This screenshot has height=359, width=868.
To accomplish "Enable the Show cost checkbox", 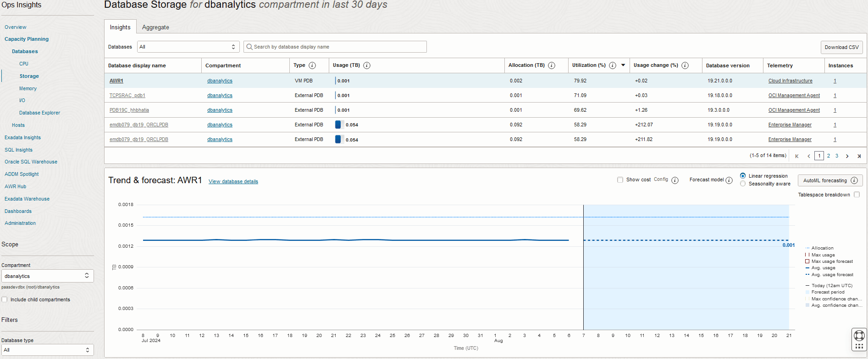I will [620, 180].
